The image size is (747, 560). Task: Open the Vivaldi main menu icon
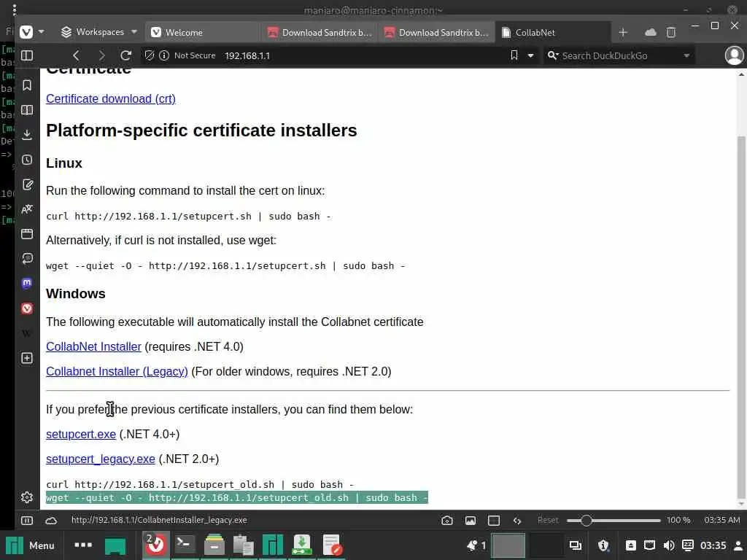(x=26, y=32)
